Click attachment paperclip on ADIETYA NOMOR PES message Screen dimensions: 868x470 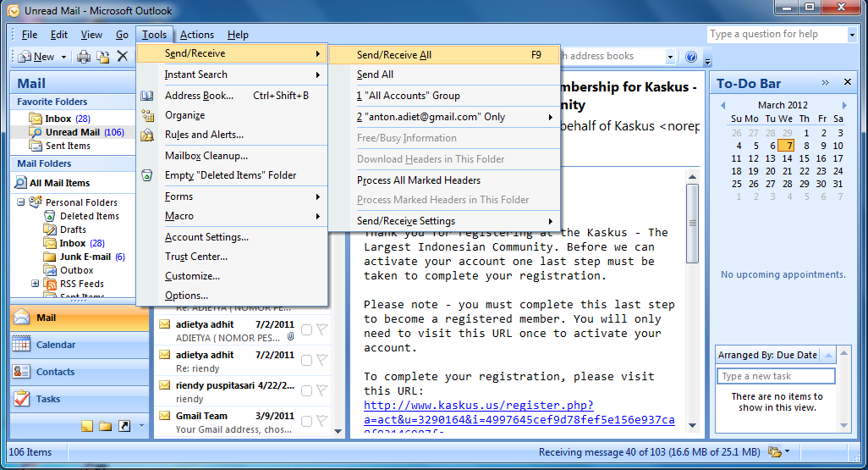point(291,337)
